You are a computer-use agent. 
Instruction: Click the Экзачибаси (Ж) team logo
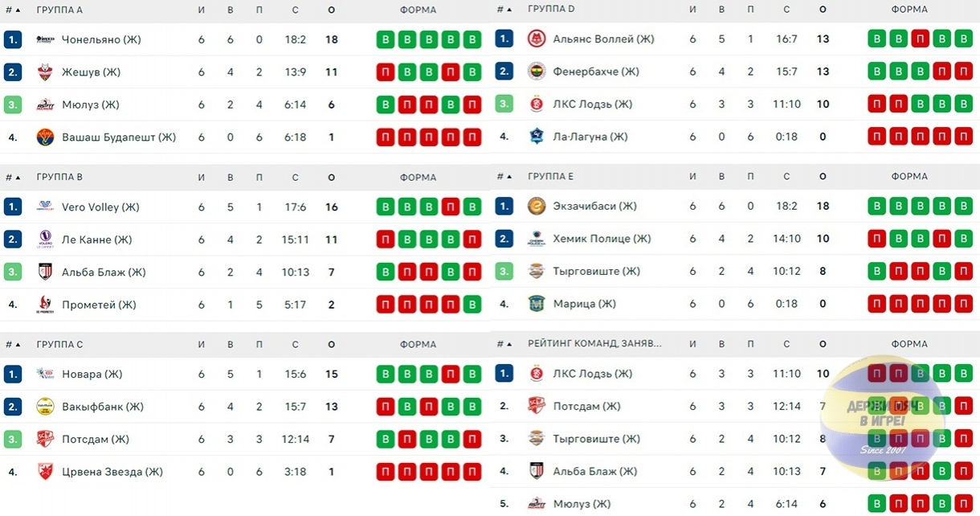point(536,206)
